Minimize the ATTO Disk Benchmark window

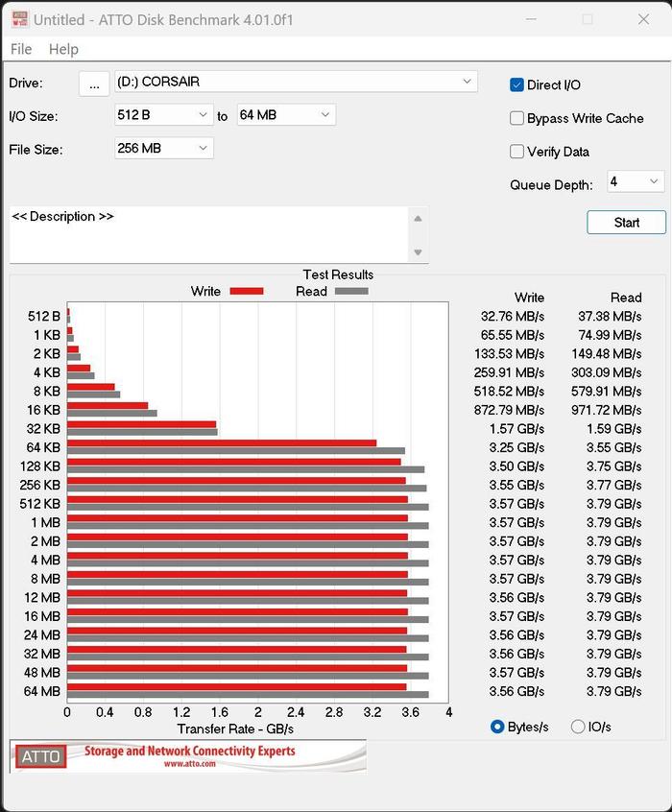(531, 20)
